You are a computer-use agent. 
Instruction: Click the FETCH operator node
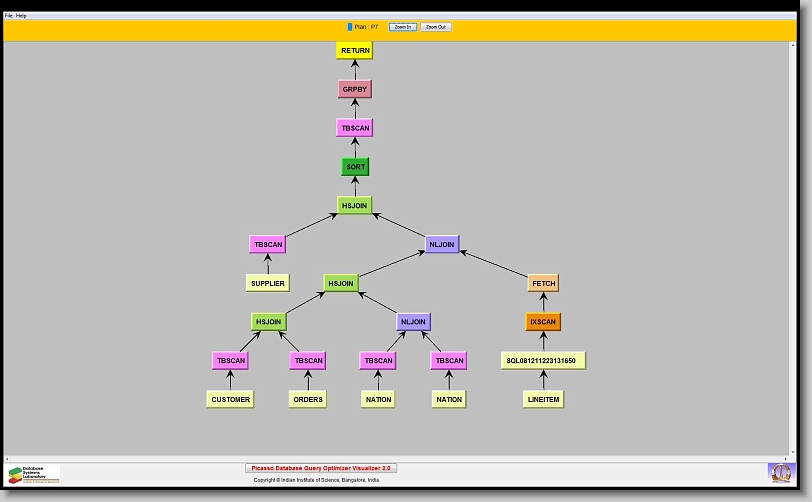[543, 283]
